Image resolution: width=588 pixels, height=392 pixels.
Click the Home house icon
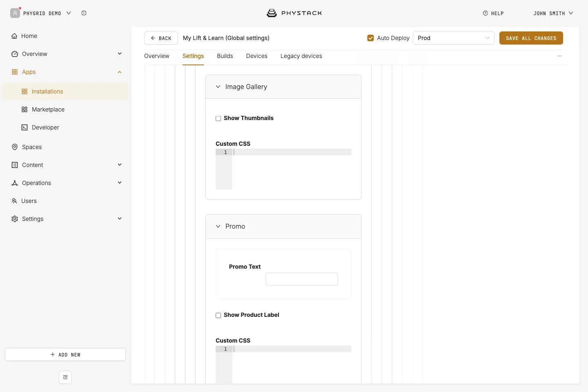point(15,36)
